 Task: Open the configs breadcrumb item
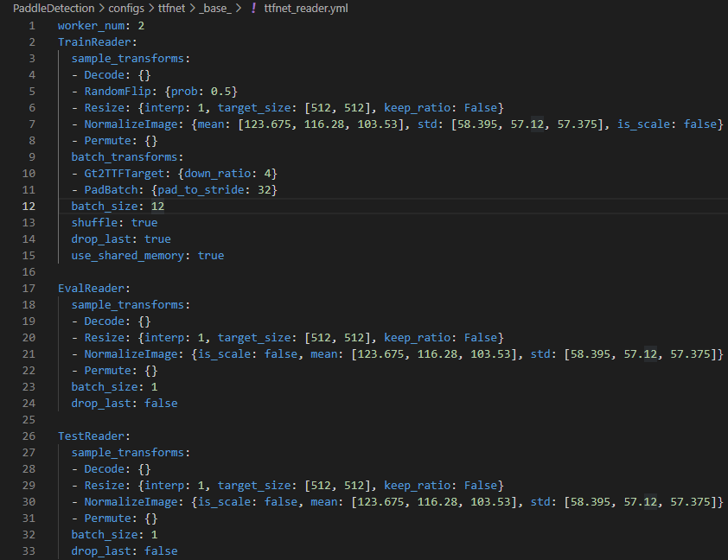click(126, 8)
